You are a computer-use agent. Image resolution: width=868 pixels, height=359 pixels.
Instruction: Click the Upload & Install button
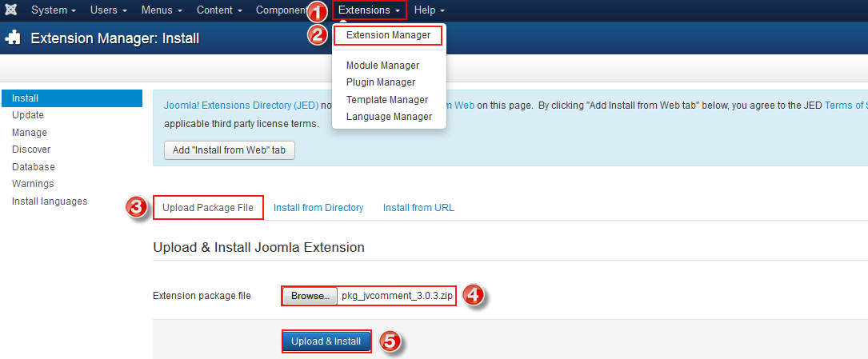click(x=326, y=341)
